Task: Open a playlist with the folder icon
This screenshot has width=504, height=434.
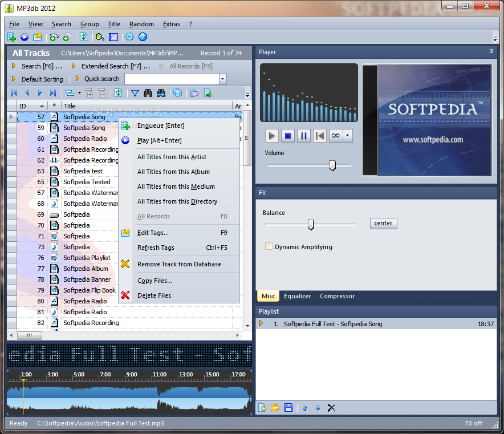Action: tap(275, 408)
